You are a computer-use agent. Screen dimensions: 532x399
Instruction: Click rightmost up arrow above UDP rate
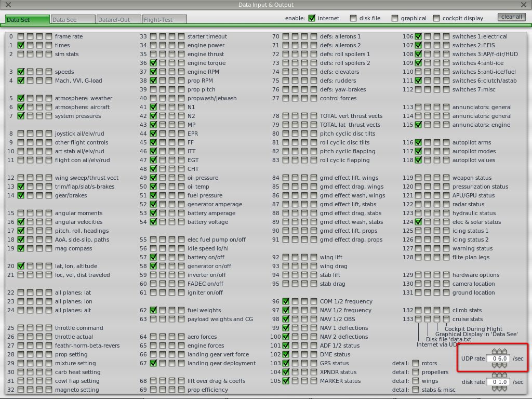click(x=504, y=352)
